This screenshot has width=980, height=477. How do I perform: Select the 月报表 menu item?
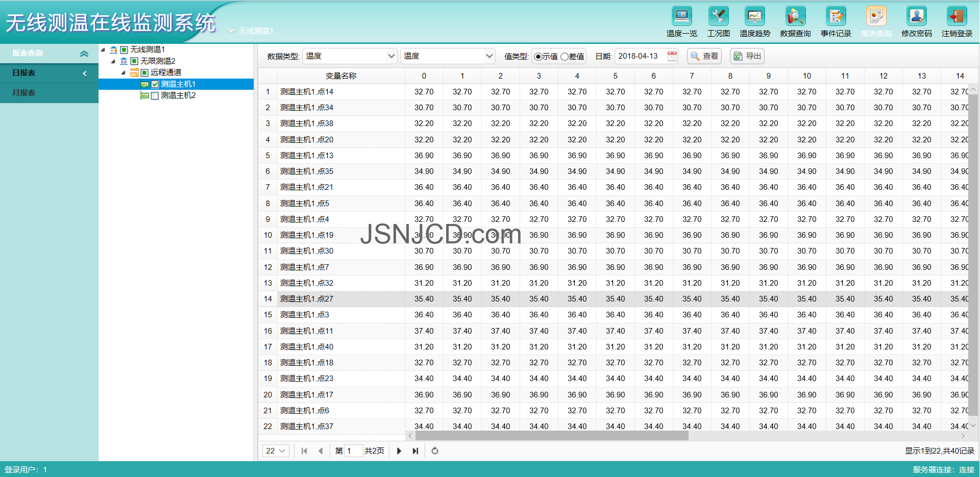[x=49, y=93]
